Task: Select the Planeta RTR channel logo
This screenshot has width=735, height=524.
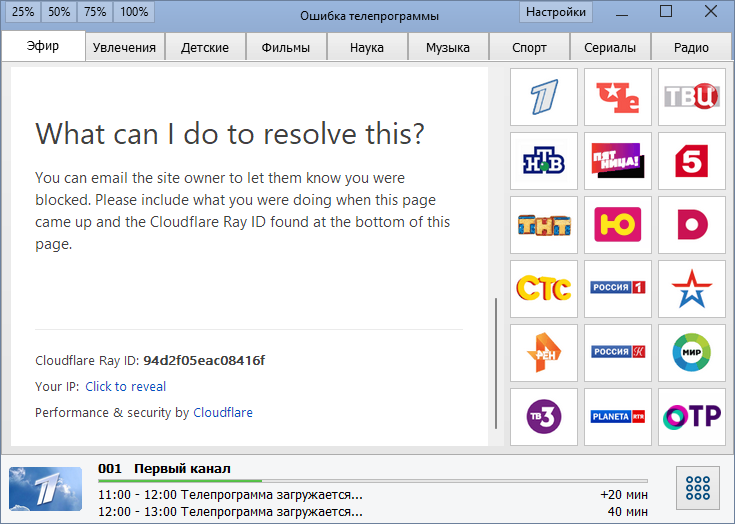Action: pyautogui.click(x=618, y=416)
